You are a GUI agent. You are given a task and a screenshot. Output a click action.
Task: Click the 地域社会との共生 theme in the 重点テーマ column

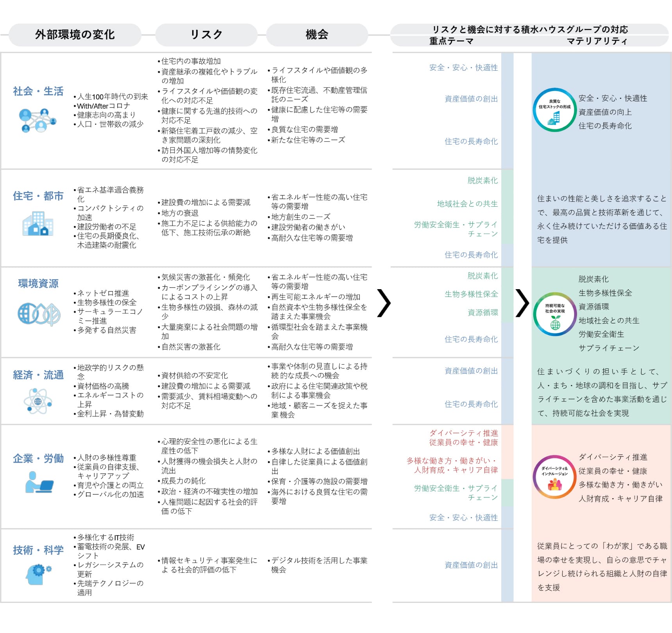tap(467, 204)
